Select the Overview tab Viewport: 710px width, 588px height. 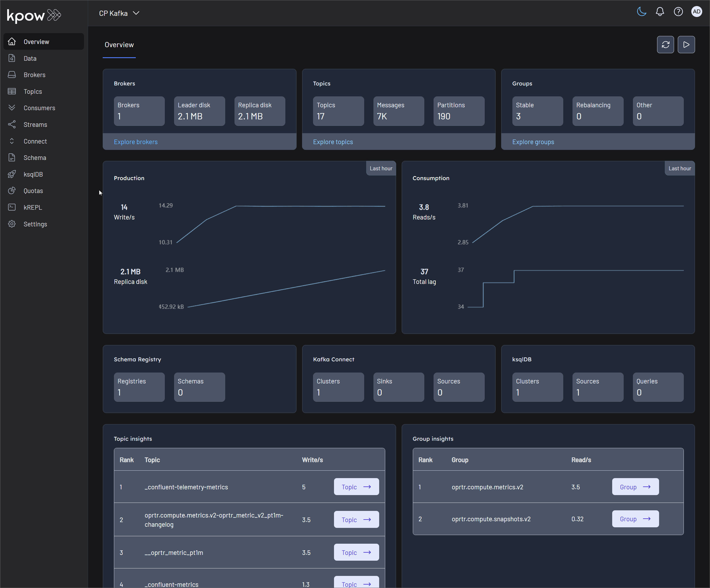point(119,45)
